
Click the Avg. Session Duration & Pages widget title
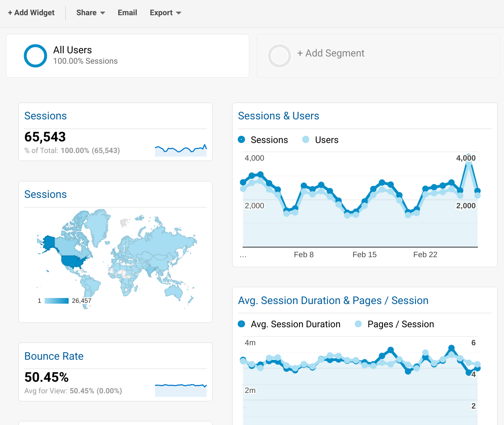pyautogui.click(x=333, y=300)
